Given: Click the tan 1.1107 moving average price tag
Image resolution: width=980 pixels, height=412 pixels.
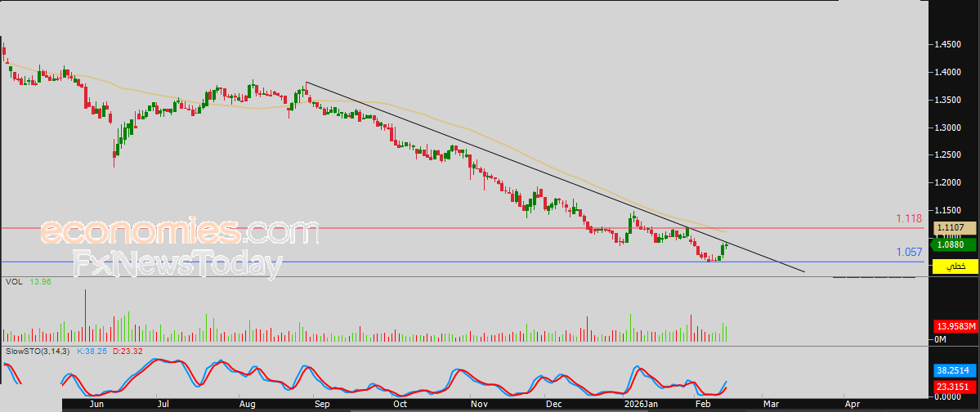Looking at the screenshot, I should click(955, 228).
